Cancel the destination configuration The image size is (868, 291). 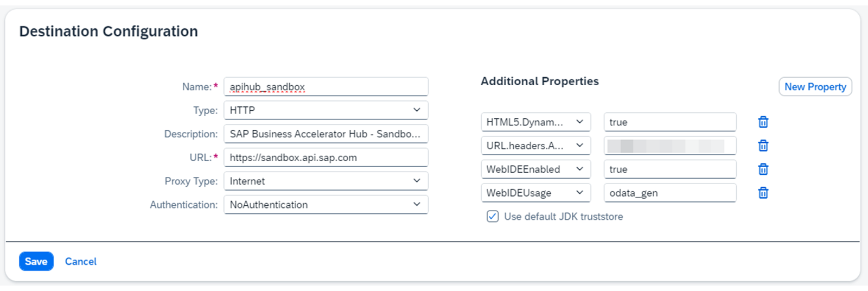click(81, 261)
